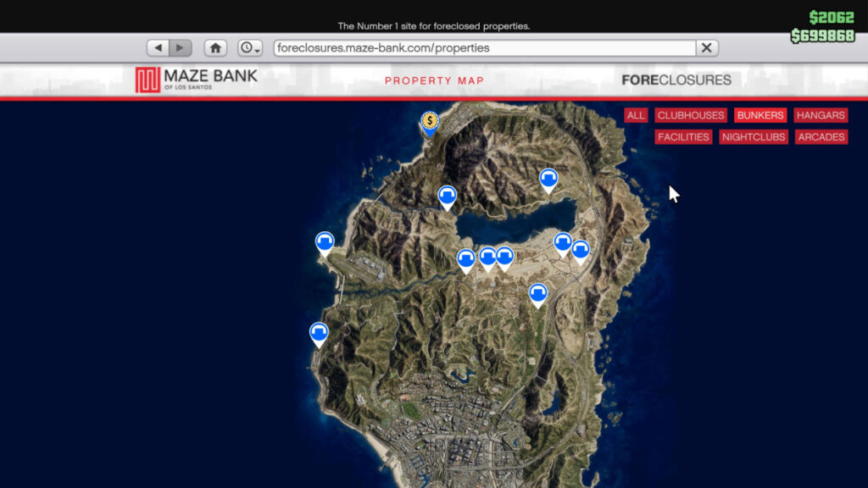Click the home icon in the browser bar
868x488 pixels.
click(x=215, y=47)
